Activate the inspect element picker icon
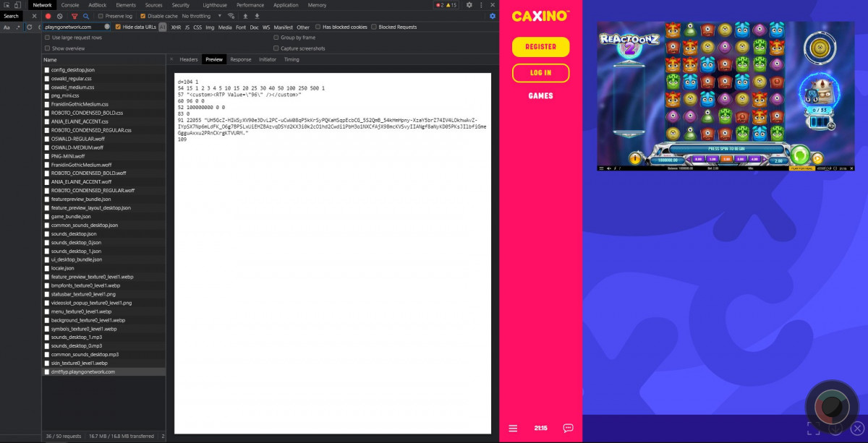 point(7,5)
